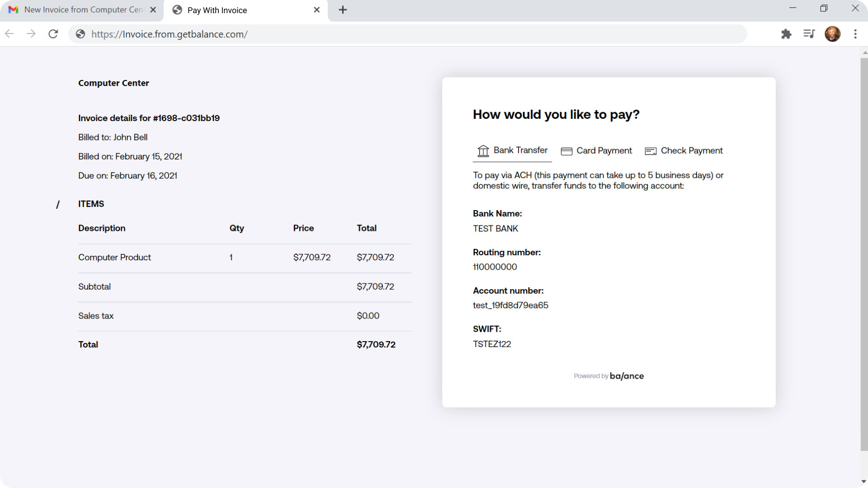
Task: Click the check icon beside Check Payment
Action: tap(651, 151)
